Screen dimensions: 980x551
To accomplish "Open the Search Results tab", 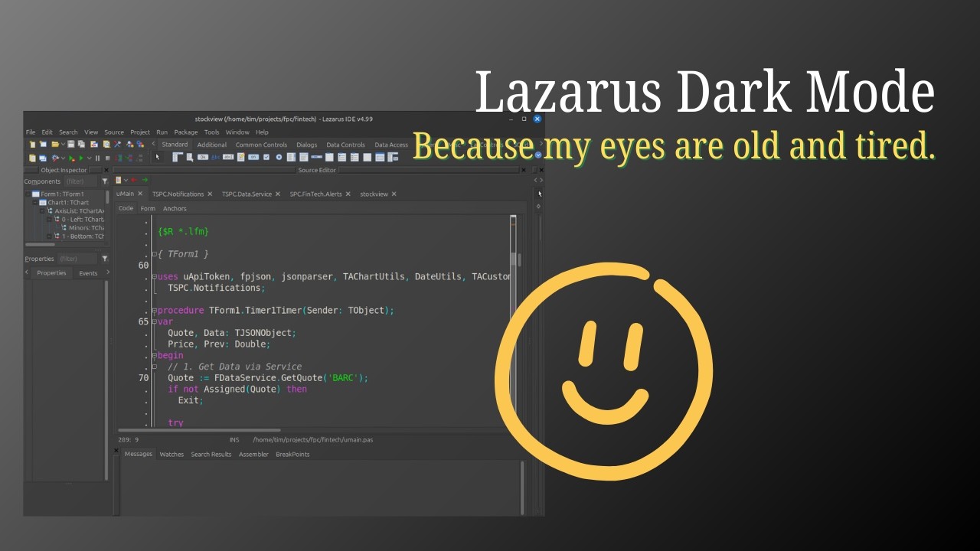I will coord(211,455).
